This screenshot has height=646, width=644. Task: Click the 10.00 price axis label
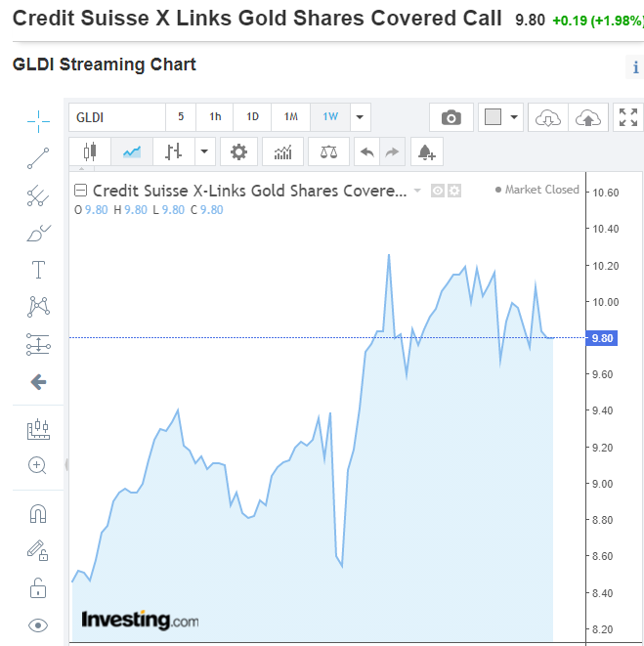pos(605,302)
